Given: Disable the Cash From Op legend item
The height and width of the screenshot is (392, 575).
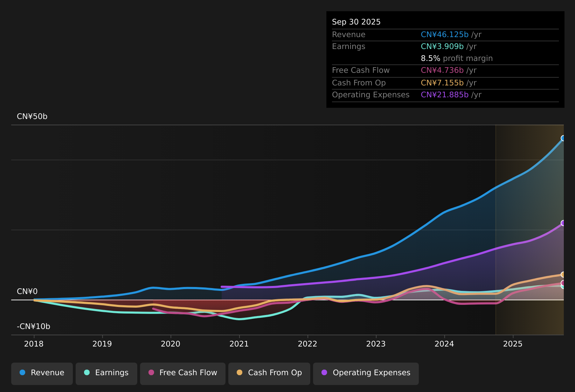Looking at the screenshot, I should [269, 373].
